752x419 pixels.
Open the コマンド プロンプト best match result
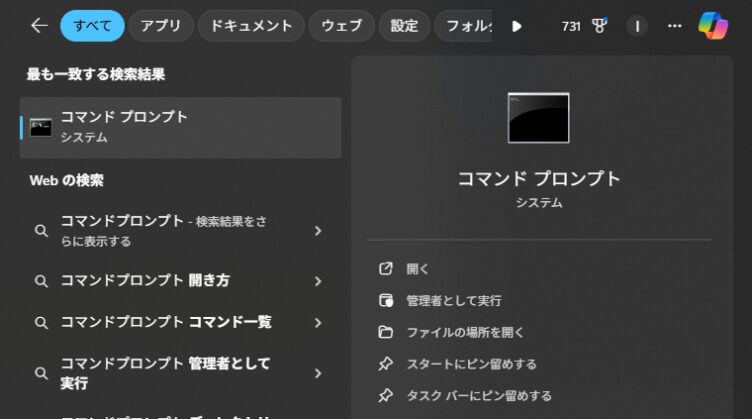(x=180, y=128)
